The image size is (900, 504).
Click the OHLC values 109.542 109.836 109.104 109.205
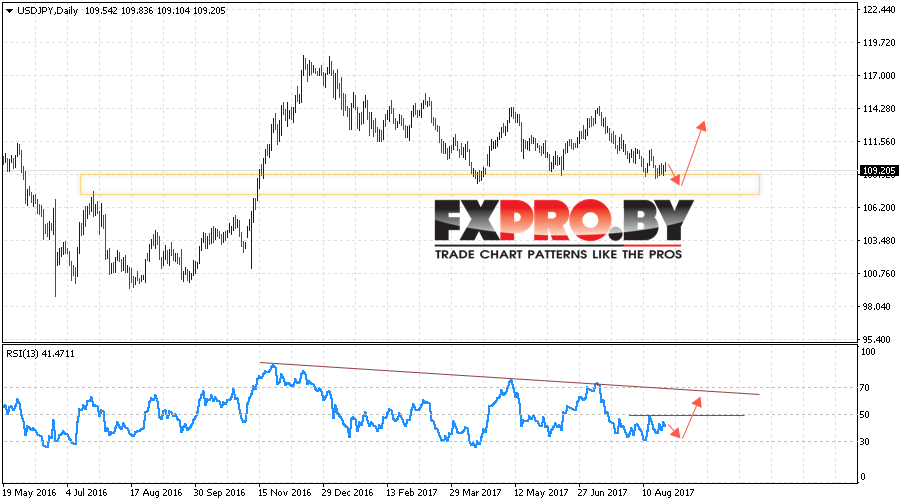[x=155, y=10]
